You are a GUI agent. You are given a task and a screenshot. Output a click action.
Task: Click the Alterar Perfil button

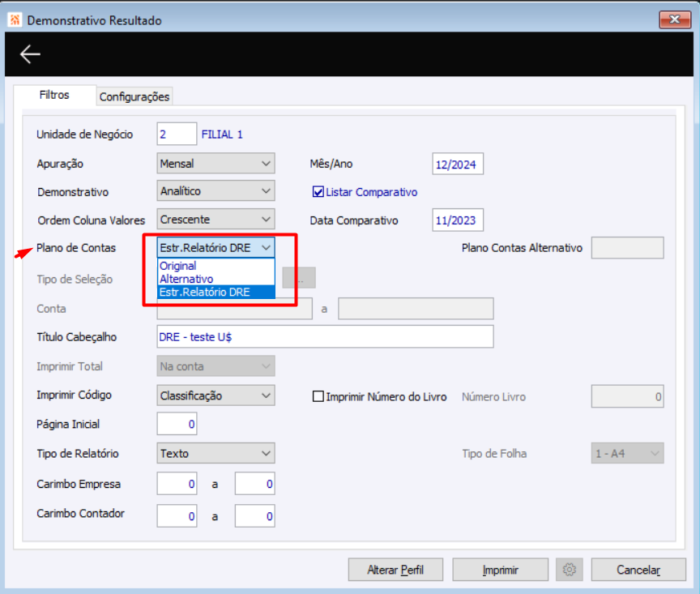pos(395,570)
